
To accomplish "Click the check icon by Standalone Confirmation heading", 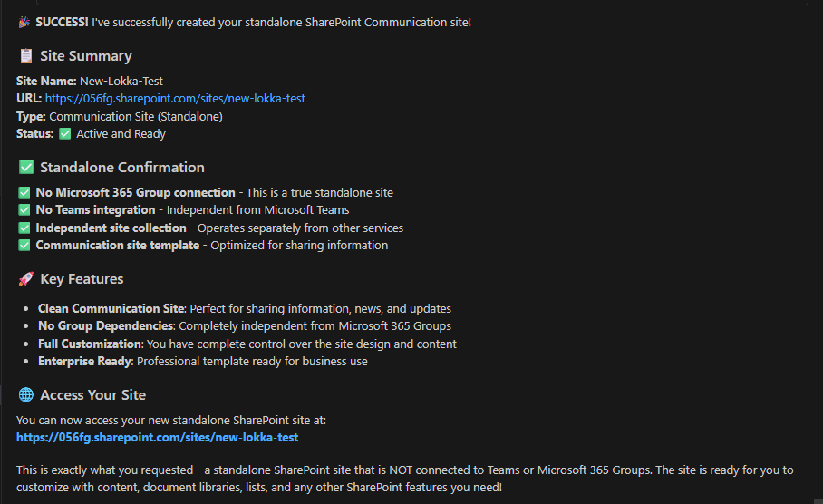I will point(25,168).
